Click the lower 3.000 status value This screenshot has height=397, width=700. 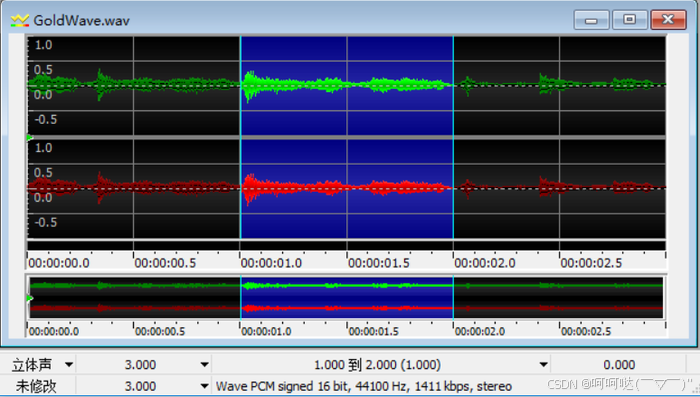click(140, 386)
